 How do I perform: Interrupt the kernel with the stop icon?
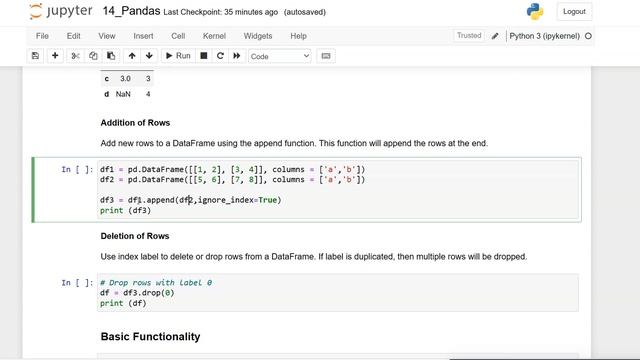click(x=204, y=56)
